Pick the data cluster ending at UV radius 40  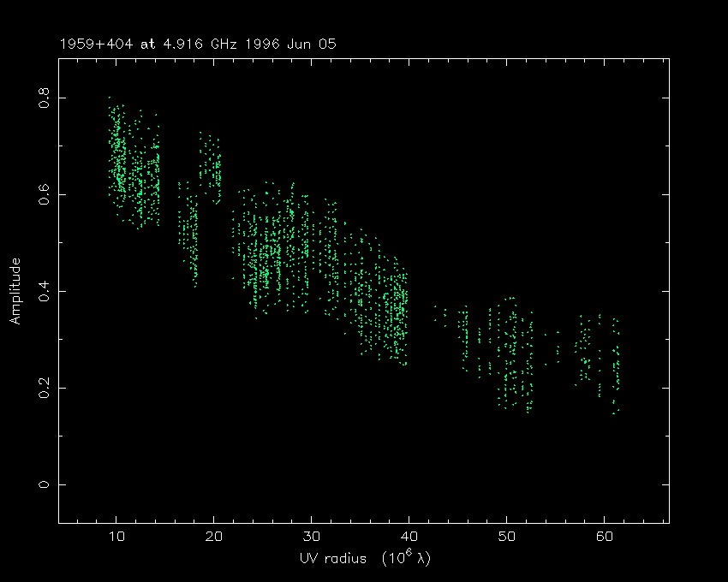click(396, 312)
